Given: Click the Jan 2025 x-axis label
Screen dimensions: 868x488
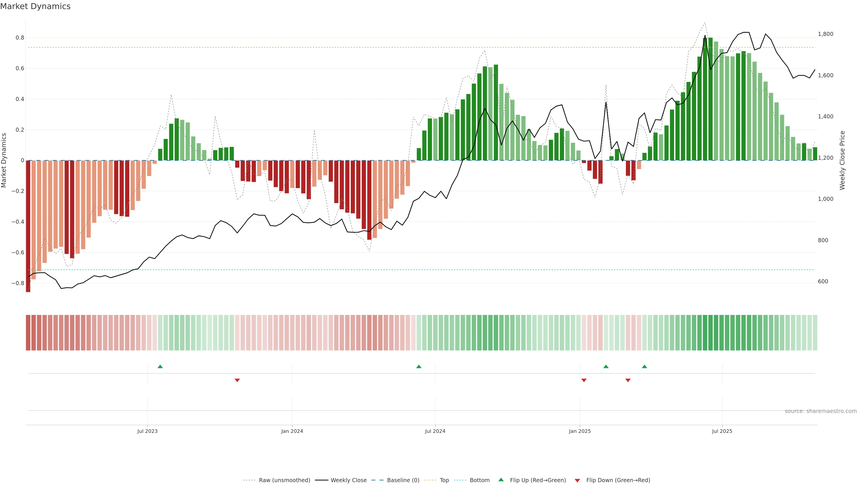Looking at the screenshot, I should pyautogui.click(x=580, y=431).
